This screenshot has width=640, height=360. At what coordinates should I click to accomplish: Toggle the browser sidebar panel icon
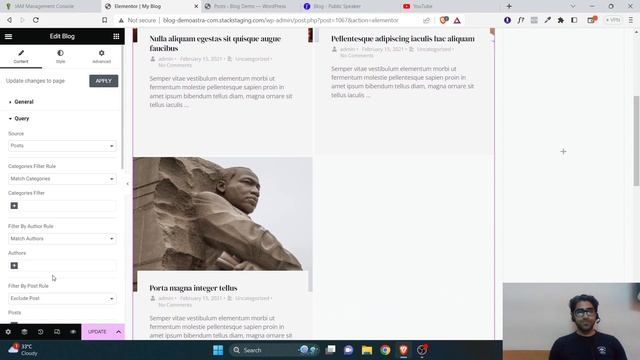574,20
